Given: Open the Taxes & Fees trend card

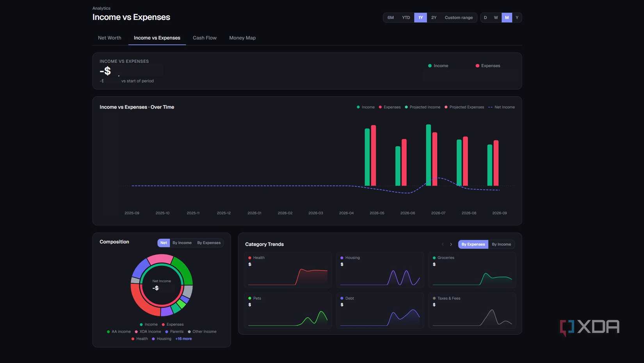Looking at the screenshot, I should pyautogui.click(x=472, y=311).
